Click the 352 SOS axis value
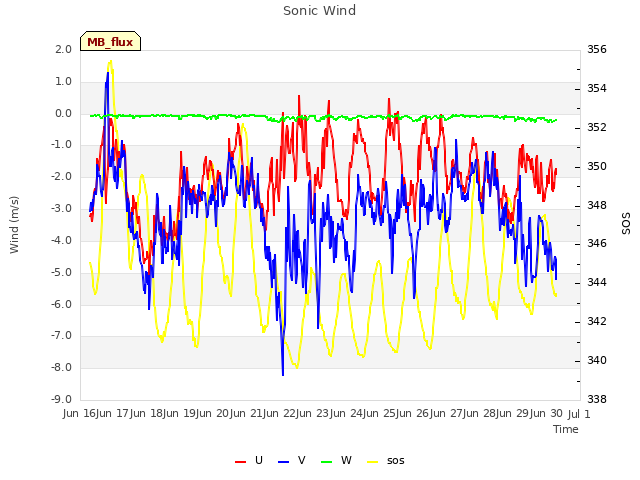This screenshot has width=640, height=480. click(597, 127)
